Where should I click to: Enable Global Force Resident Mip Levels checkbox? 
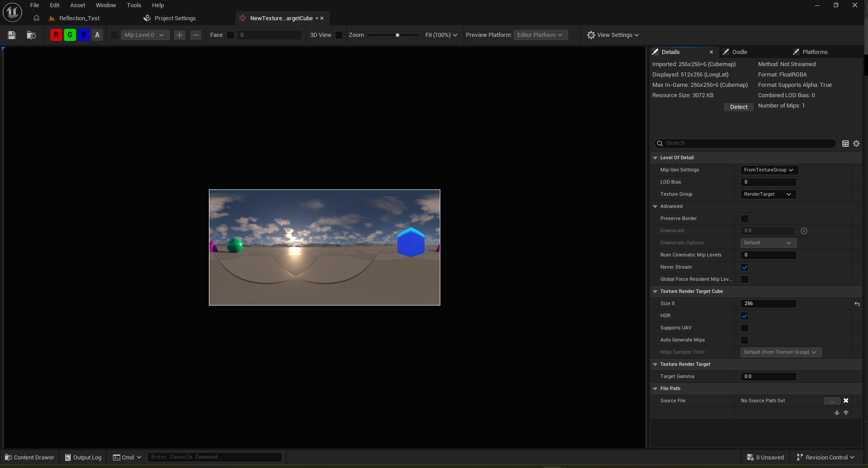click(x=745, y=279)
